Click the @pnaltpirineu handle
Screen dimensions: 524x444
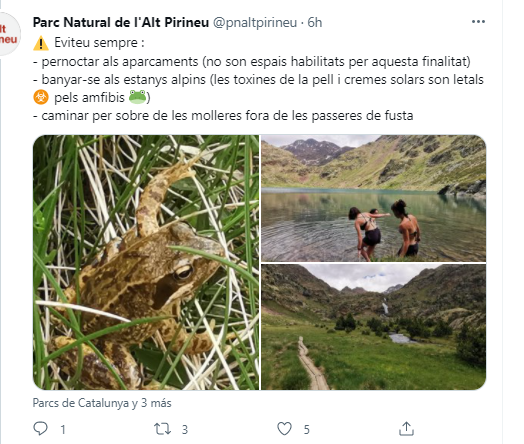tap(255, 22)
